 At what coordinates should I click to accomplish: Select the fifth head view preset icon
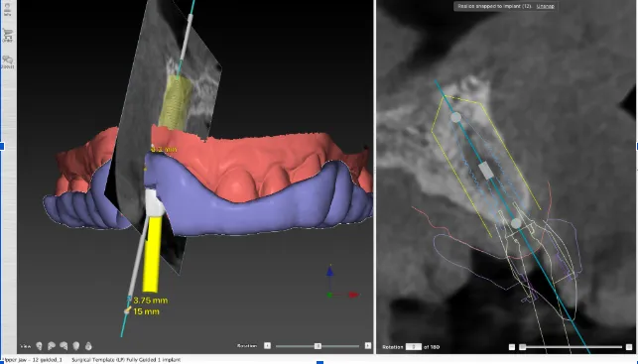pyautogui.click(x=88, y=346)
